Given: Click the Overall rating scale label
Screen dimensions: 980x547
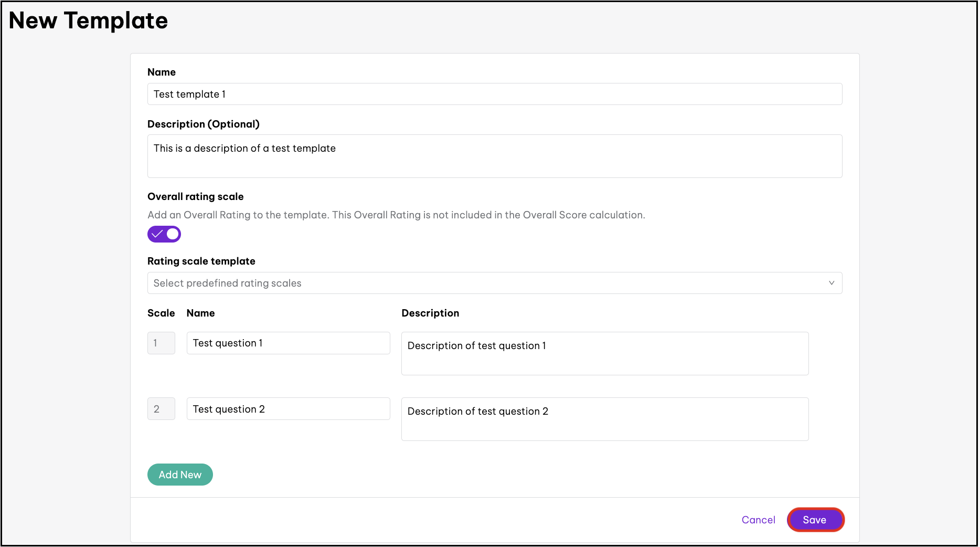Looking at the screenshot, I should (195, 196).
